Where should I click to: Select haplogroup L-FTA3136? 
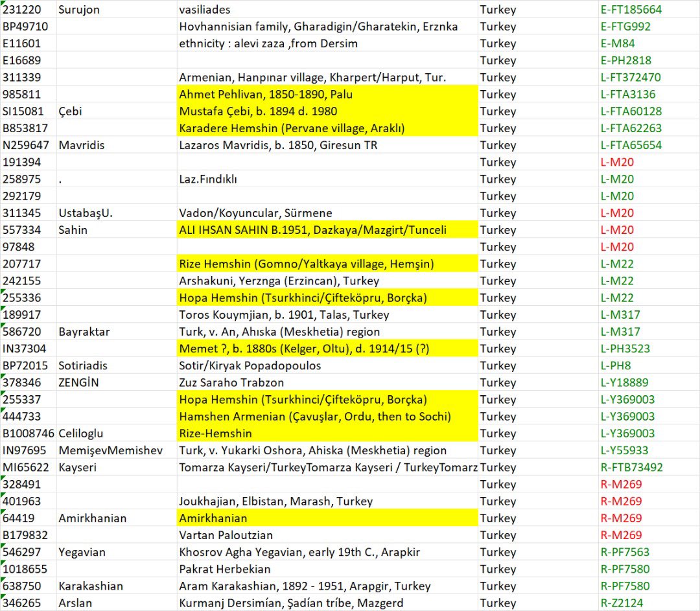[649, 94]
